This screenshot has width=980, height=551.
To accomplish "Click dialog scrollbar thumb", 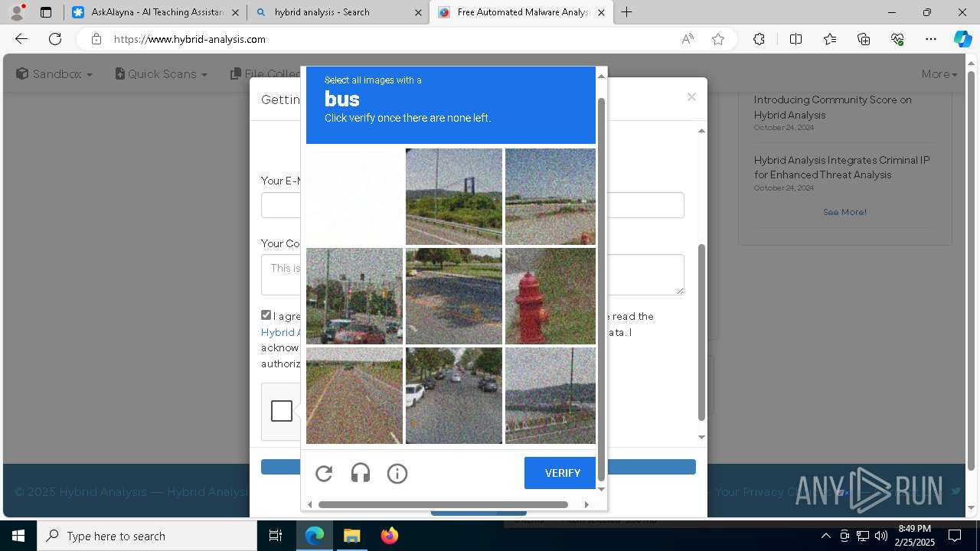I will [x=701, y=333].
